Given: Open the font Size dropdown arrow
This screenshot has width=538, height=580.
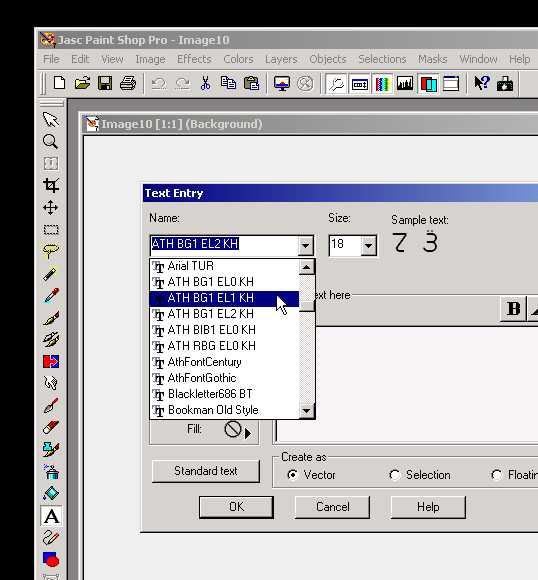Looking at the screenshot, I should point(368,245).
